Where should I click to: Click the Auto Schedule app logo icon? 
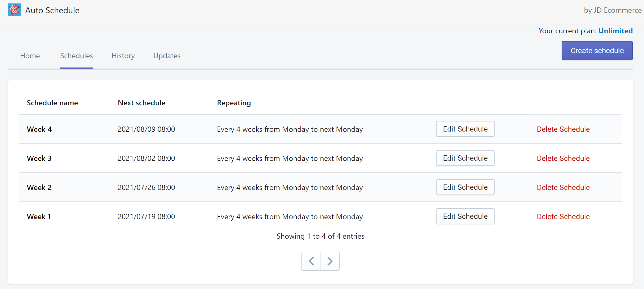pos(14,10)
